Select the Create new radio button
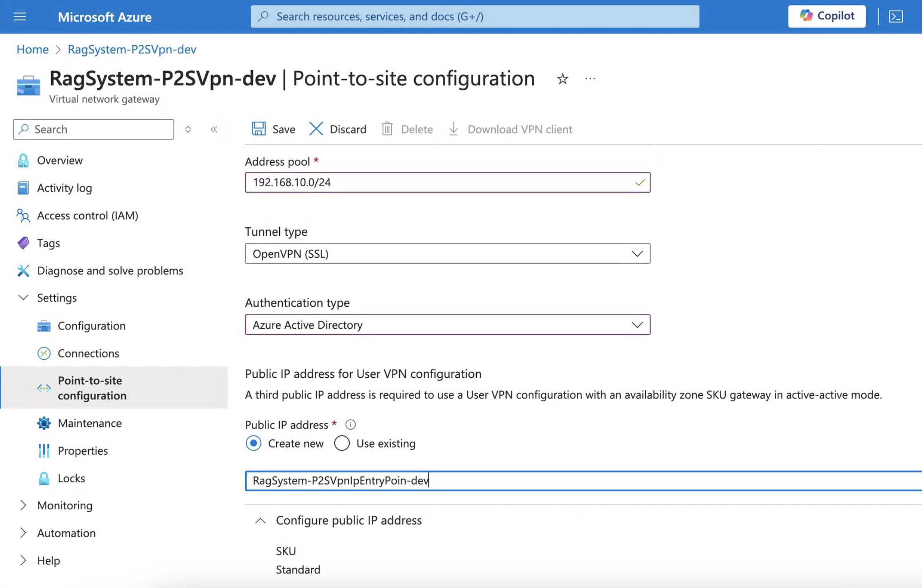This screenshot has height=588, width=922. pos(254,443)
